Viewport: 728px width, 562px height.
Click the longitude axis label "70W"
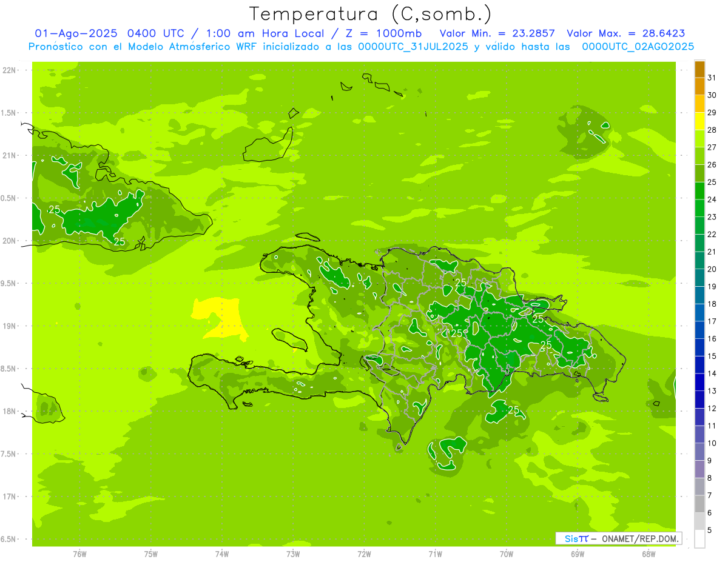507,554
